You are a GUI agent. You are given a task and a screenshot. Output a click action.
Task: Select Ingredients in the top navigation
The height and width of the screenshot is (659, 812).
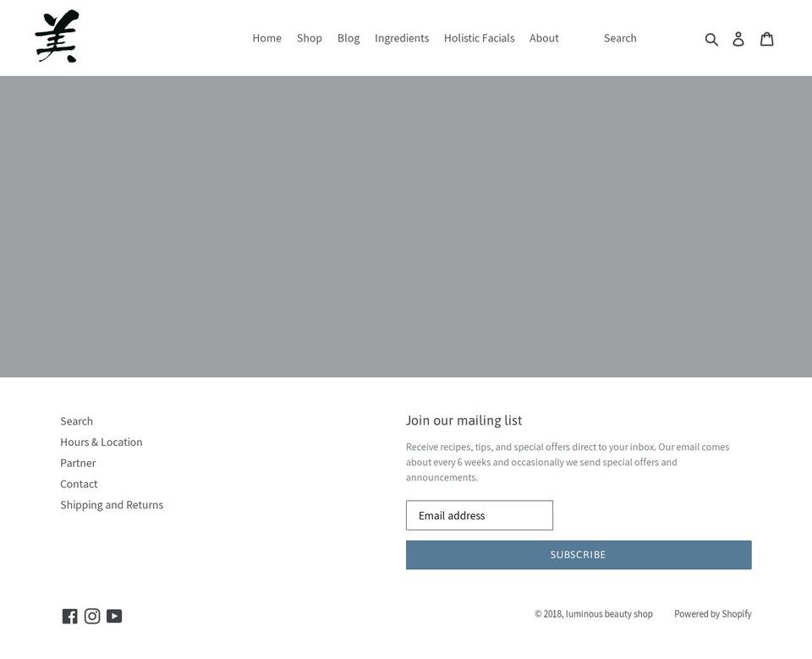point(402,38)
